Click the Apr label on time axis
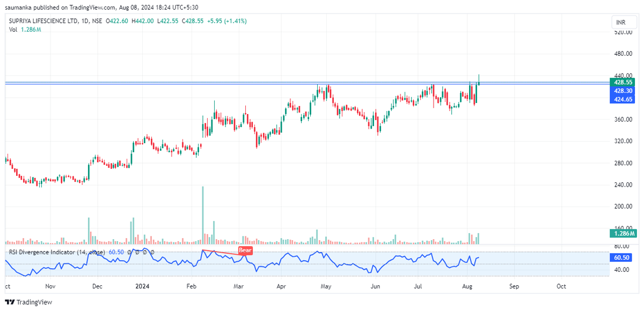Screen dimensions: 644x311 pyautogui.click(x=281, y=286)
